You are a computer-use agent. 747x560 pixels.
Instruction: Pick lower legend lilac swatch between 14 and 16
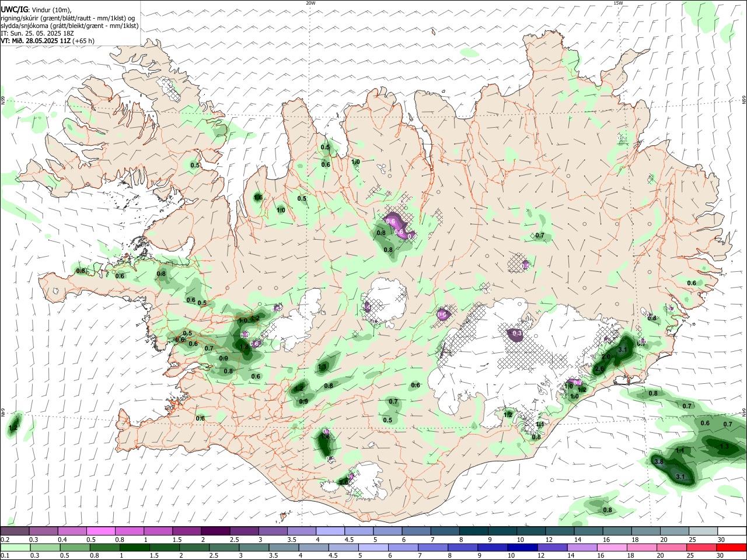coord(582,547)
